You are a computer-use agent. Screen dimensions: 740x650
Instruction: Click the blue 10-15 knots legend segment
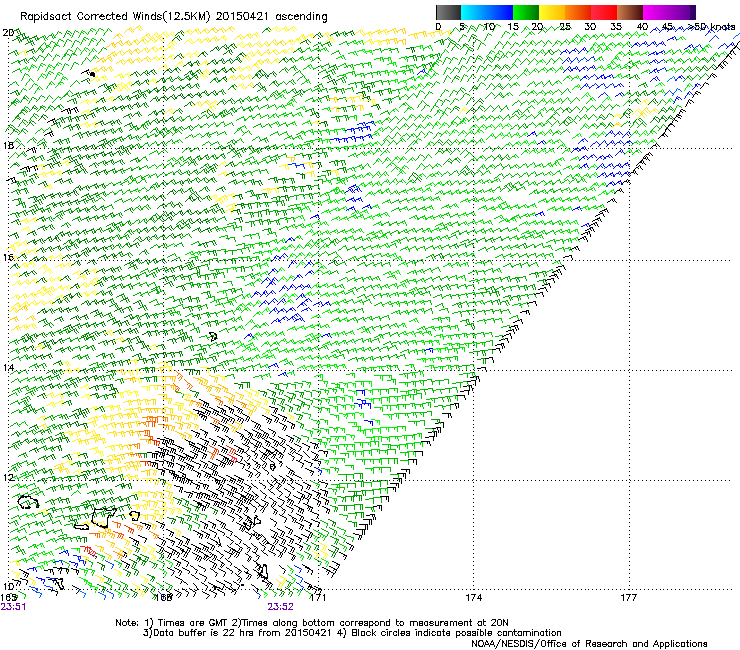500,12
